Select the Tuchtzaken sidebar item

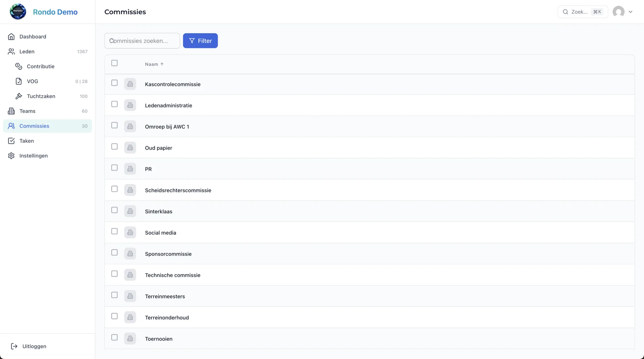pos(51,96)
